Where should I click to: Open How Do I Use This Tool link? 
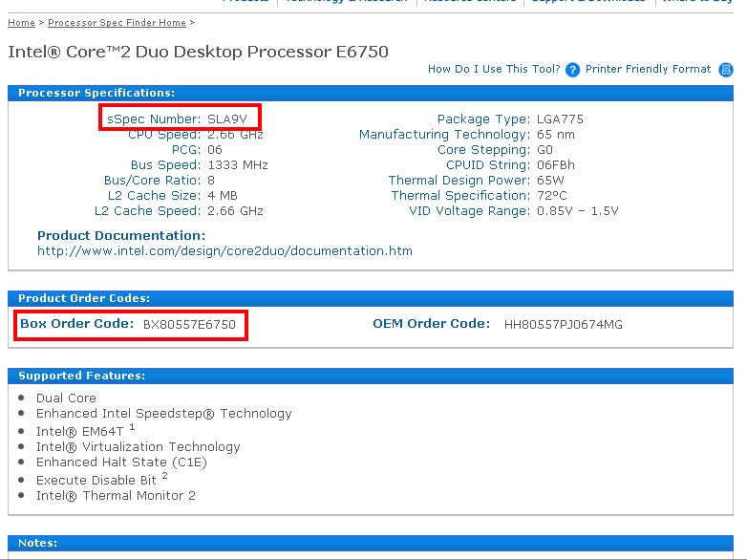pos(494,69)
